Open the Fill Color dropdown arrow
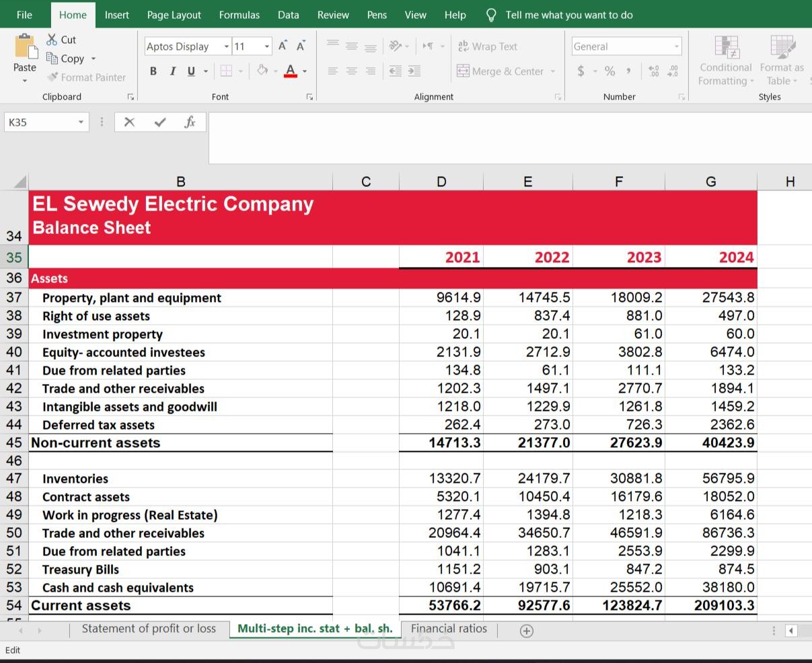The height and width of the screenshot is (663, 812). [x=276, y=71]
